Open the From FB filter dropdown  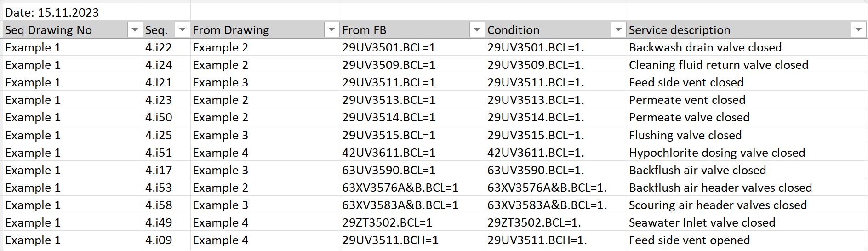click(x=477, y=30)
